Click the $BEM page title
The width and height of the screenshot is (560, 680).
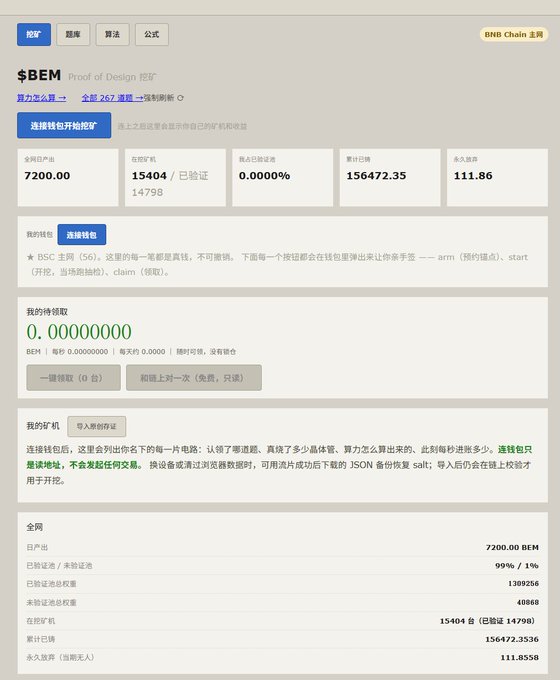(x=39, y=75)
